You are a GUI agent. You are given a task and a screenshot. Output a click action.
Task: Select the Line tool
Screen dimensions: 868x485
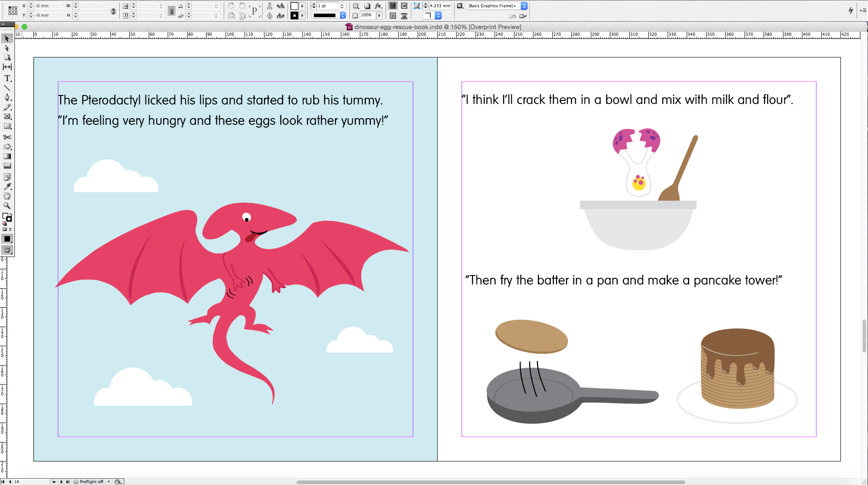click(x=7, y=88)
